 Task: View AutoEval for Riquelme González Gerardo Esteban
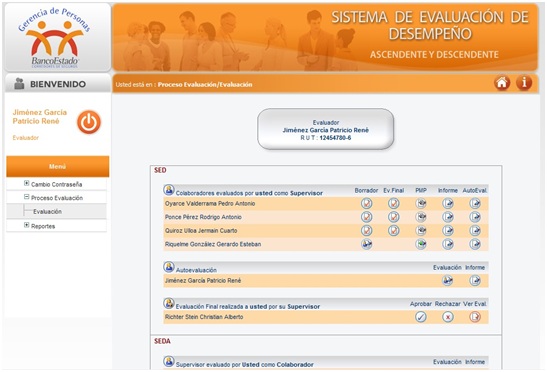(475, 244)
